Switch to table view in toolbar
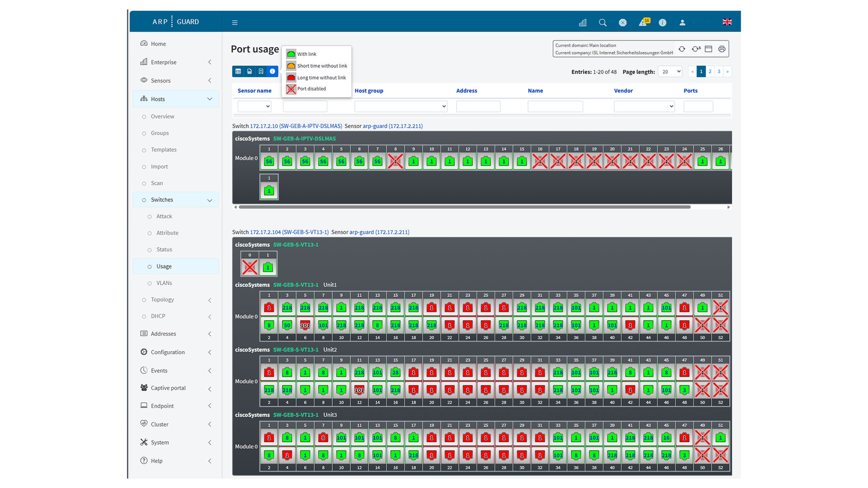868x488 pixels. point(238,71)
